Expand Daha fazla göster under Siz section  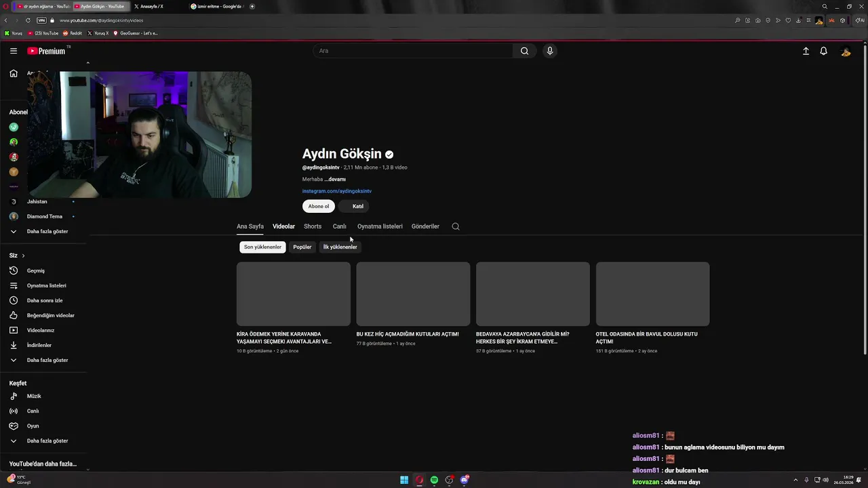[47, 360]
